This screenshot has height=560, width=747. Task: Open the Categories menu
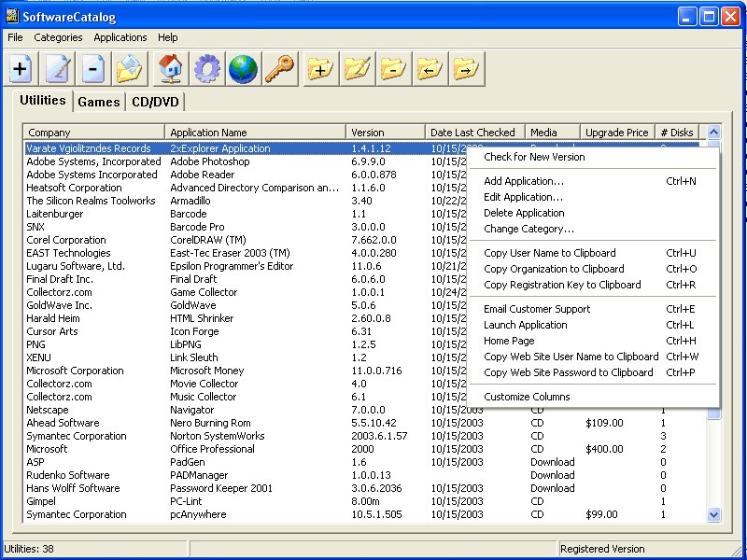point(58,37)
